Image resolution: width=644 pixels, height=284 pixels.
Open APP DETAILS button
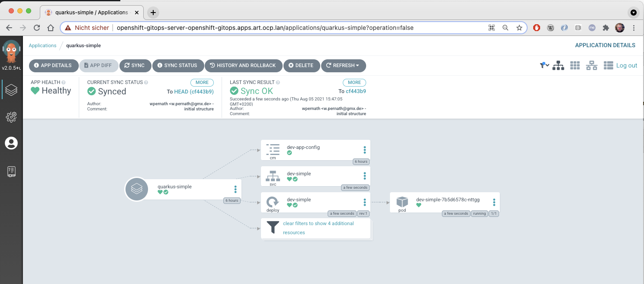(x=53, y=65)
